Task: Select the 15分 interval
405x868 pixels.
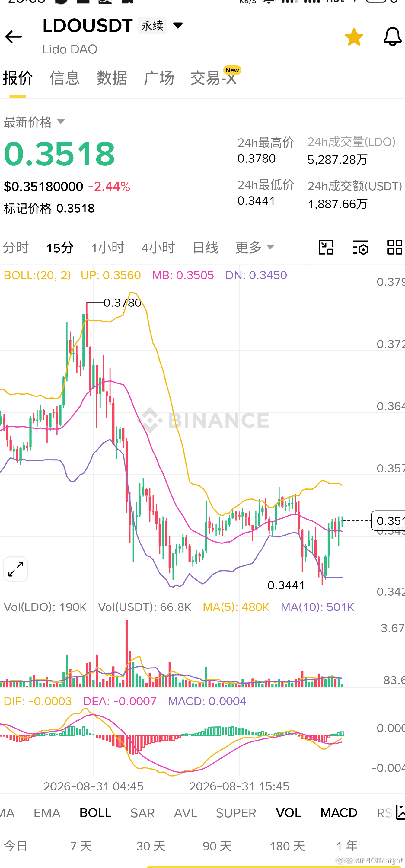Action: click(60, 248)
